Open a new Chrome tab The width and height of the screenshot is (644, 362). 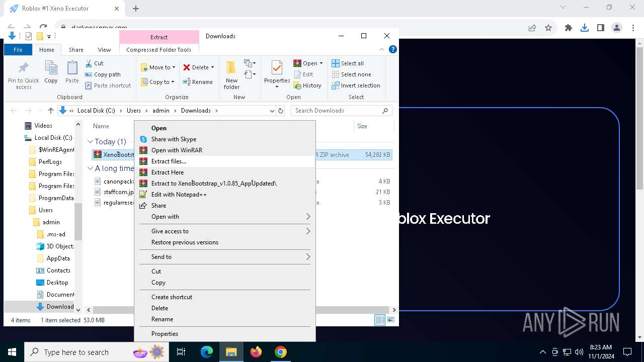(136, 9)
